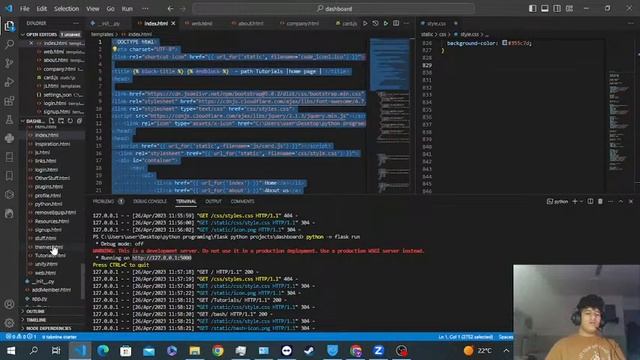Open the http://127.0.0.1:5000 terminal link

162,258
